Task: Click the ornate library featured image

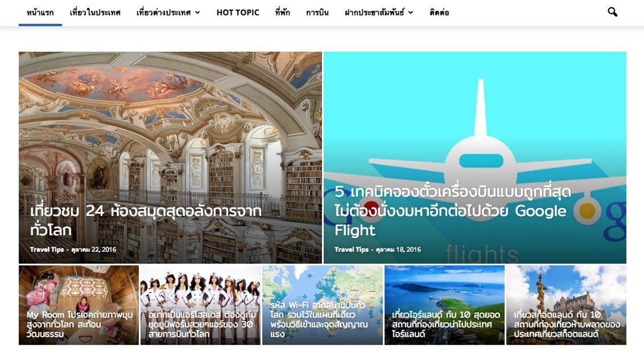Action: tap(170, 126)
